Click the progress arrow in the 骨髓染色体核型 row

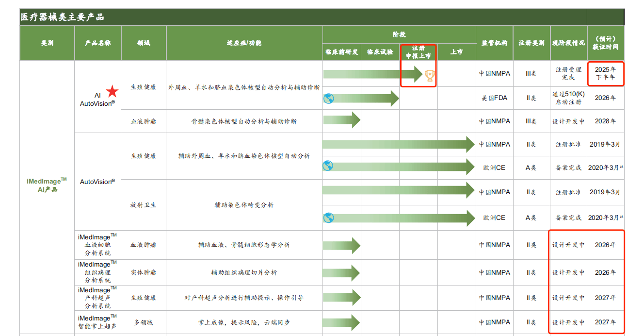(342, 120)
